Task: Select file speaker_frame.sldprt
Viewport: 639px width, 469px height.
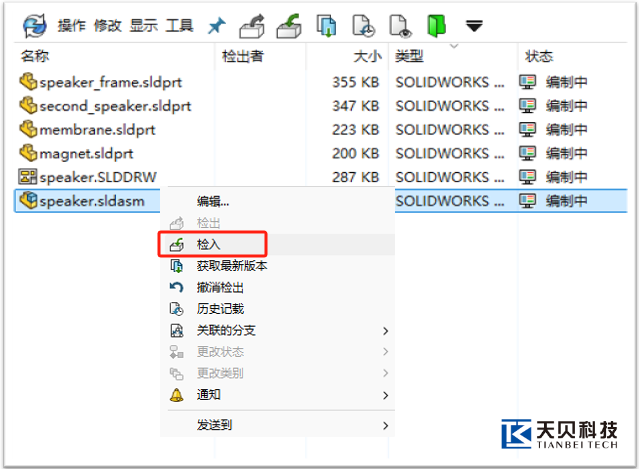Action: click(x=110, y=82)
